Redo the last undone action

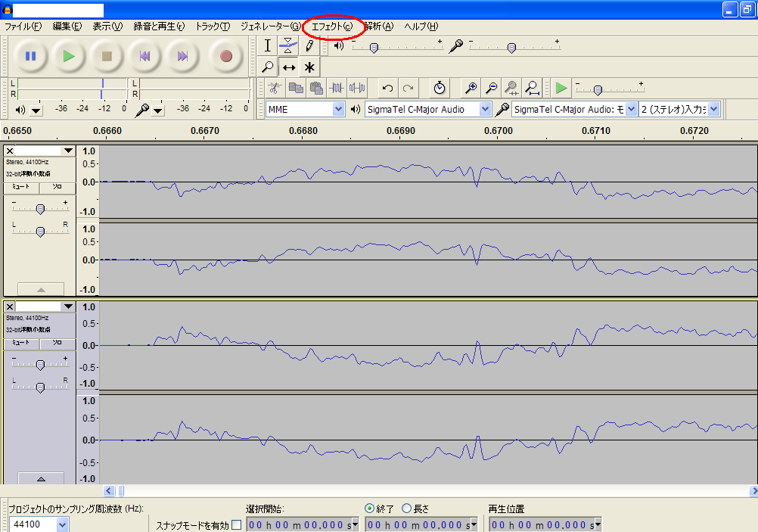[408, 88]
